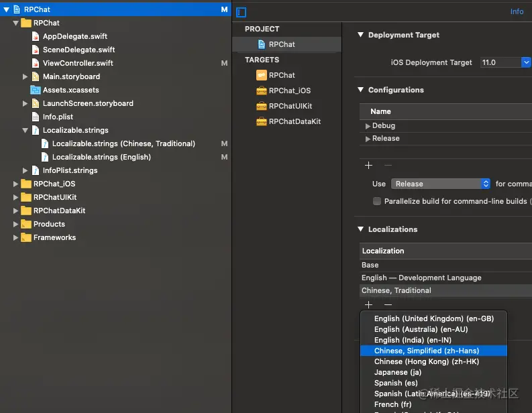532x413 pixels.
Task: Select the Base localization row
Action: [445, 265]
